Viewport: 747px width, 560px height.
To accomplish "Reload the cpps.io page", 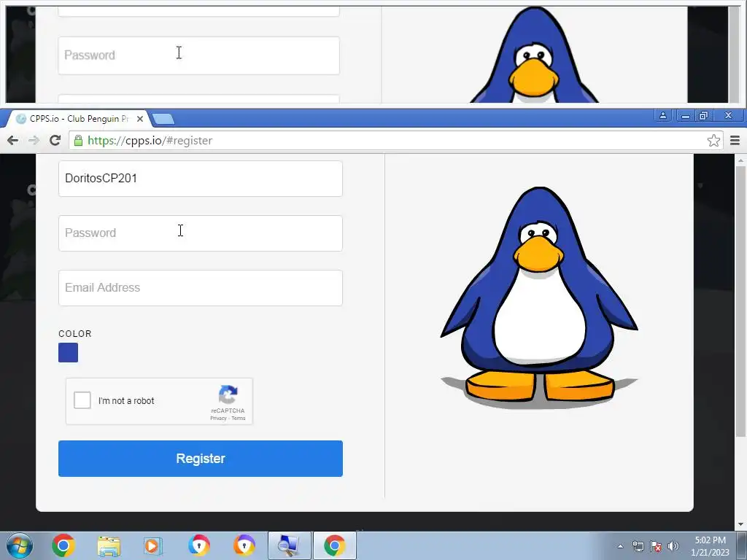I will 55,141.
